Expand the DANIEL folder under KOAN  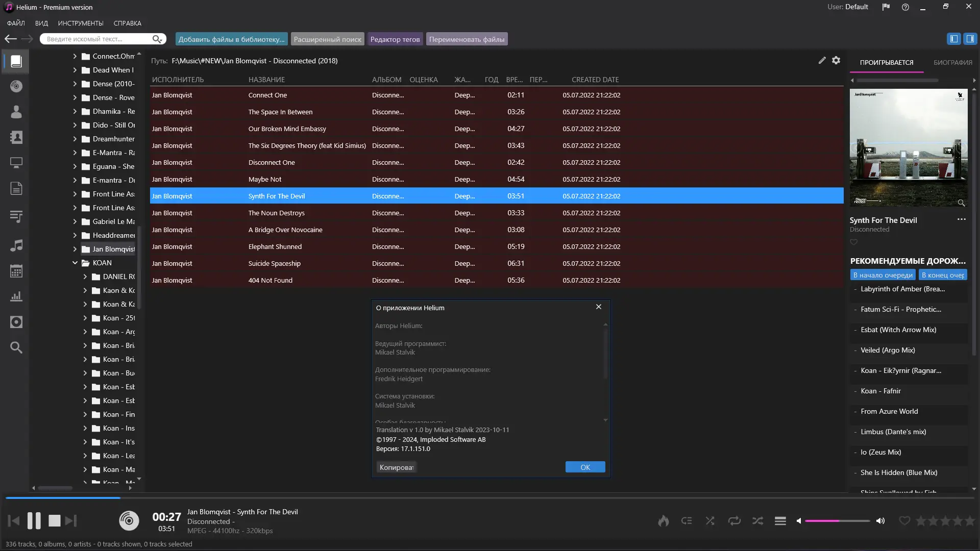(85, 277)
